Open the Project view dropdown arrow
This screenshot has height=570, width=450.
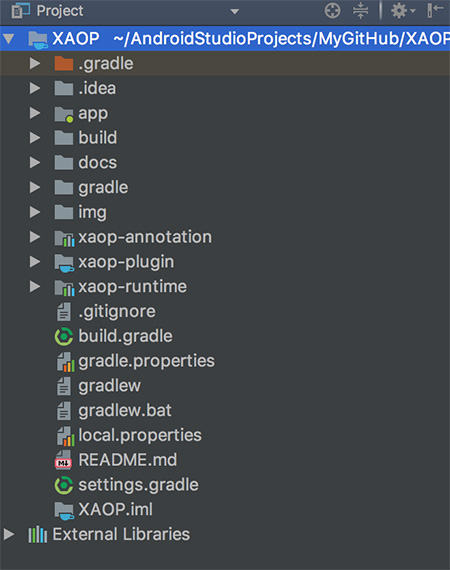(235, 12)
